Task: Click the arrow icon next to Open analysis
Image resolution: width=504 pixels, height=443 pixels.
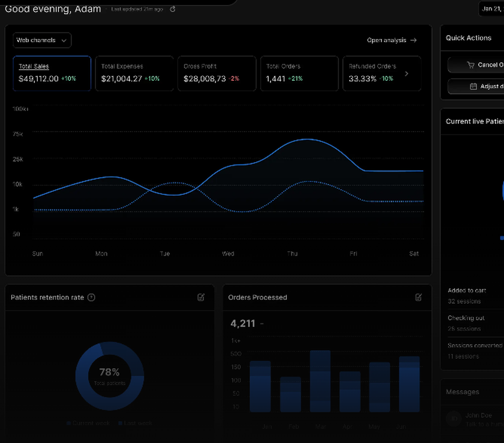Action: 413,40
